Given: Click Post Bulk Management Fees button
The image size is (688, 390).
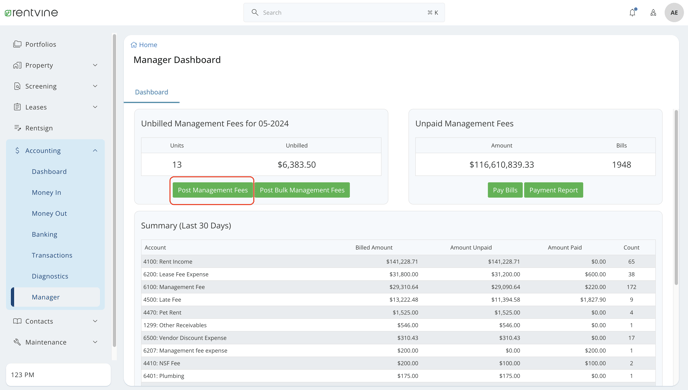Looking at the screenshot, I should [302, 190].
